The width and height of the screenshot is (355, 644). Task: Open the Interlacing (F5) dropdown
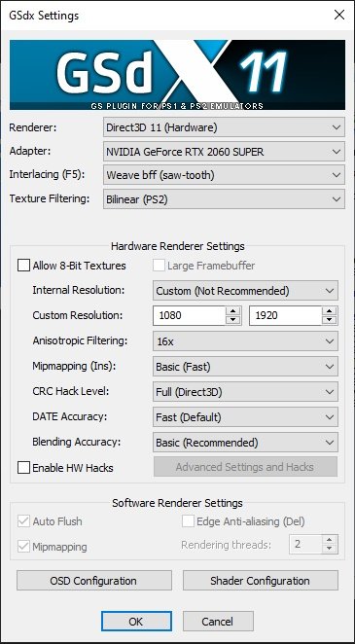[224, 175]
